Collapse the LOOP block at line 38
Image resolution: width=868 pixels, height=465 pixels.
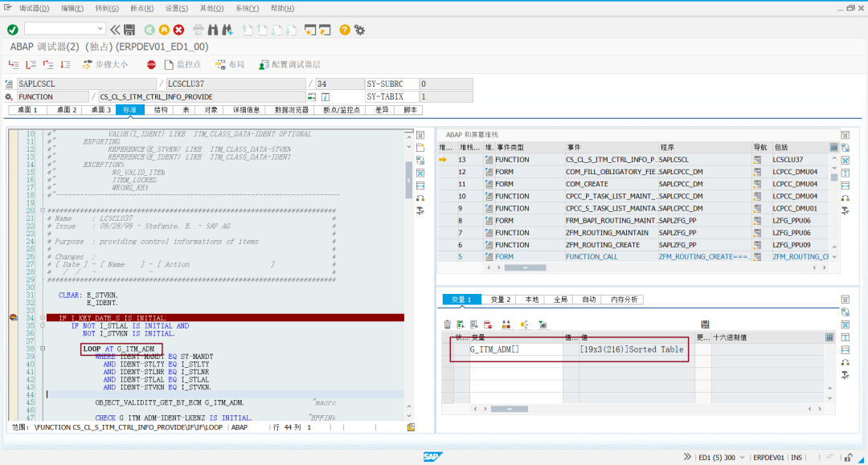pyautogui.click(x=43, y=349)
